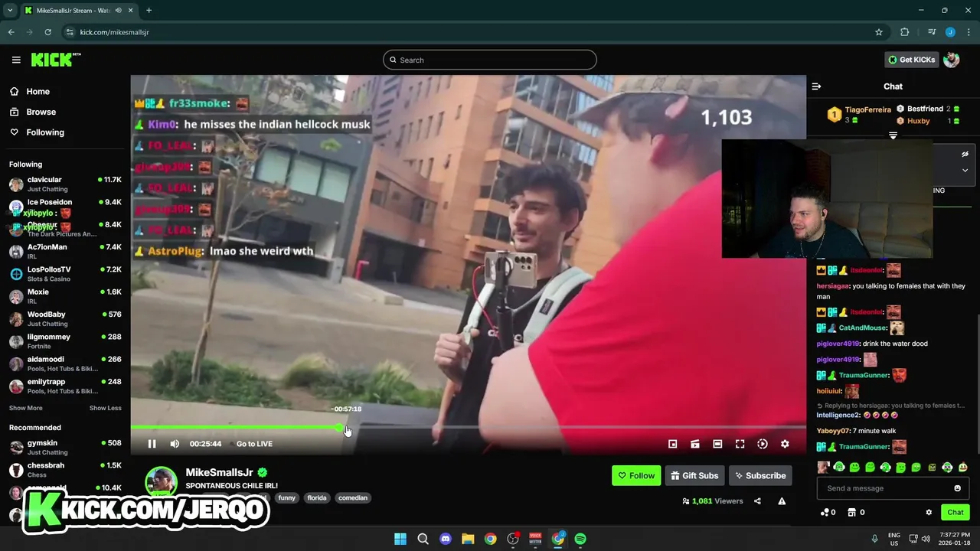Open Chrome extensions puzzle icon
Viewport: 980px width, 551px height.
click(904, 32)
